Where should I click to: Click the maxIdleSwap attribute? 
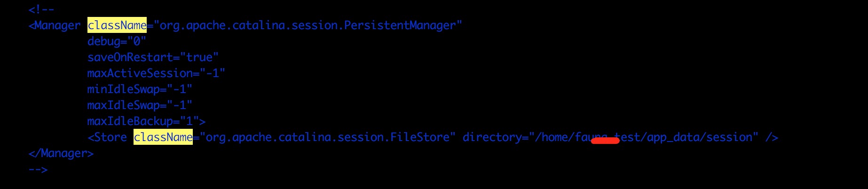[x=126, y=105]
